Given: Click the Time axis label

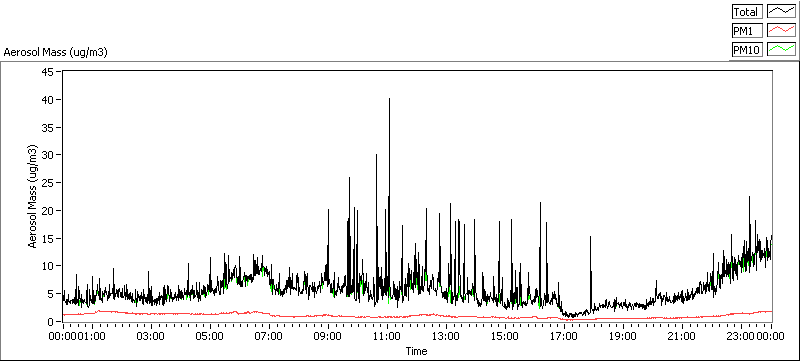Looking at the screenshot, I should click(416, 351).
